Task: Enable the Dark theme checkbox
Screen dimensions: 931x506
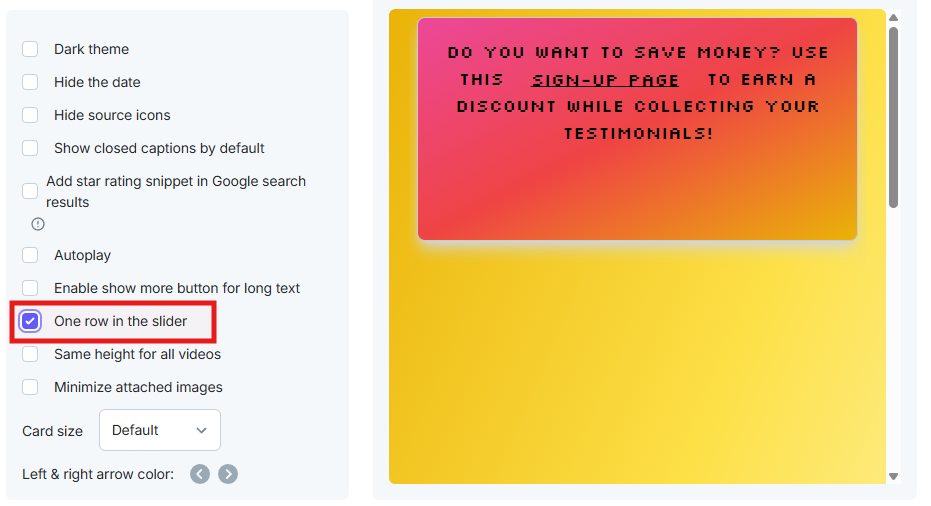Action: click(30, 49)
